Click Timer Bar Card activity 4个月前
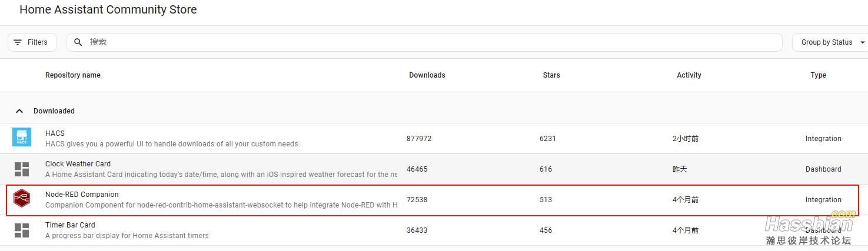 [686, 230]
